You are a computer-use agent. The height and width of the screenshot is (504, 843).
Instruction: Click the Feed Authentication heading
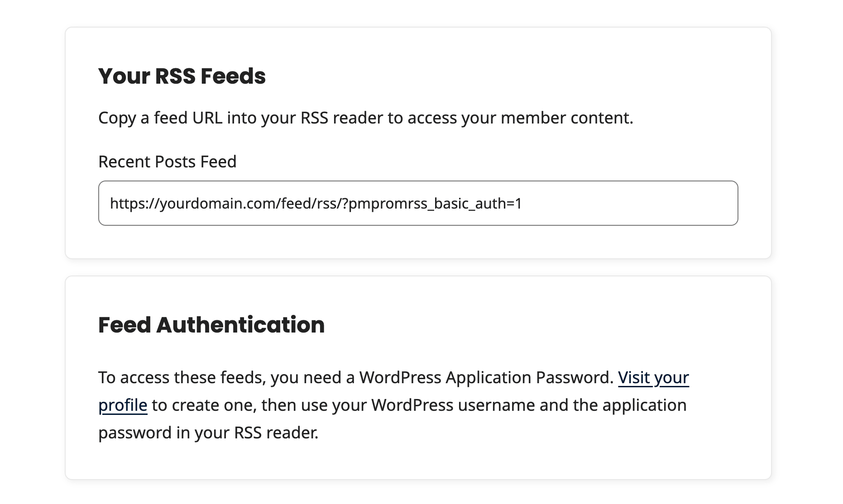211,324
